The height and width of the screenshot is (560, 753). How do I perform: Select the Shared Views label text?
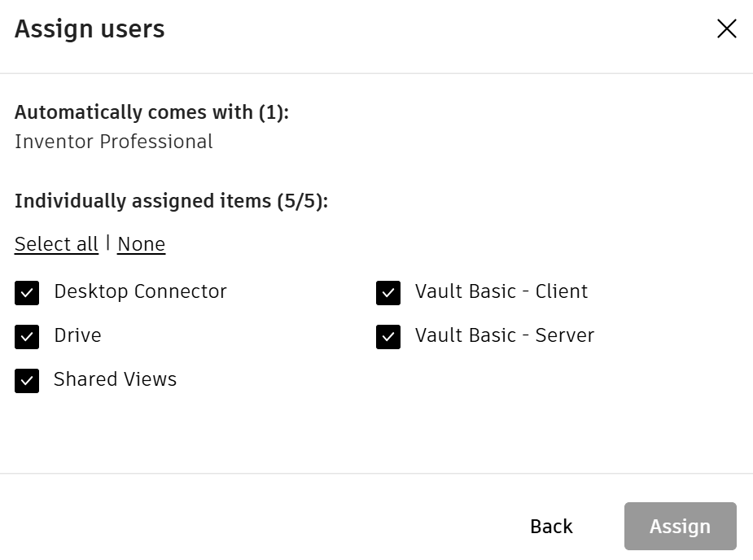tap(115, 379)
